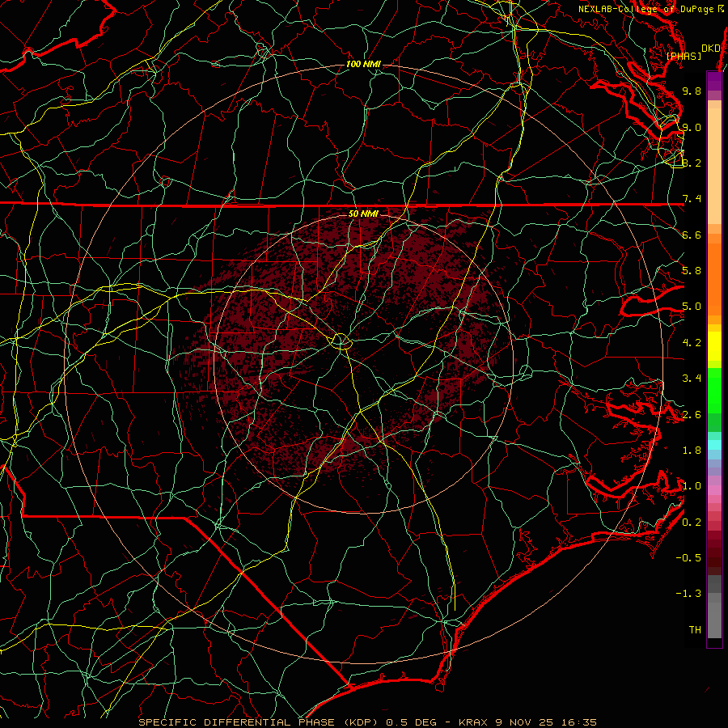The width and height of the screenshot is (728, 728).
Task: Click the 1.0 value on color scale
Action: point(692,486)
